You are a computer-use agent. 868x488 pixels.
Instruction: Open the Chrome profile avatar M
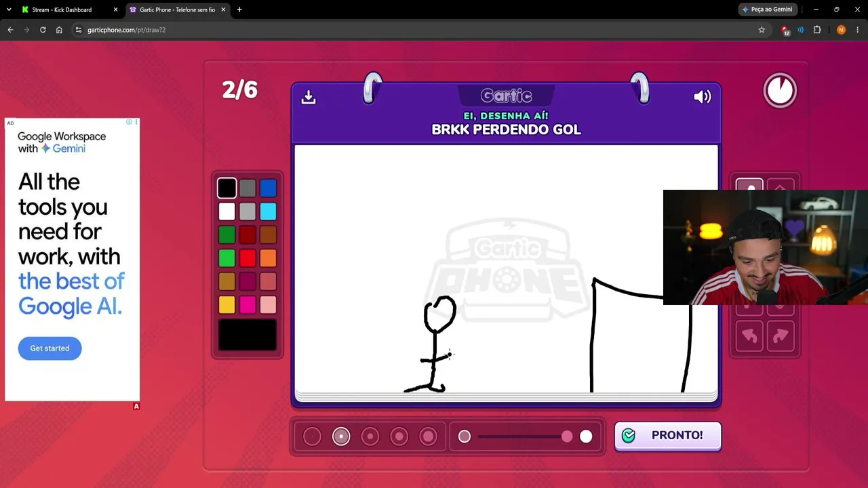[x=842, y=30]
